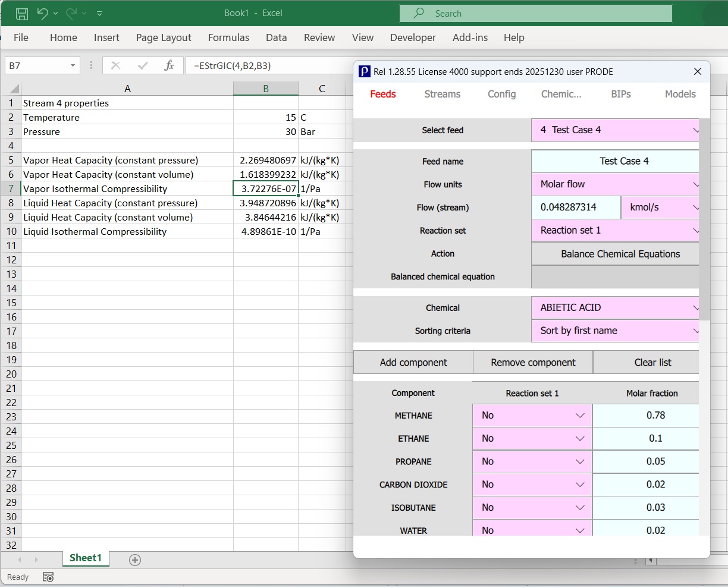Open Sort by first name dropdown
This screenshot has height=588, width=728.
coord(615,331)
